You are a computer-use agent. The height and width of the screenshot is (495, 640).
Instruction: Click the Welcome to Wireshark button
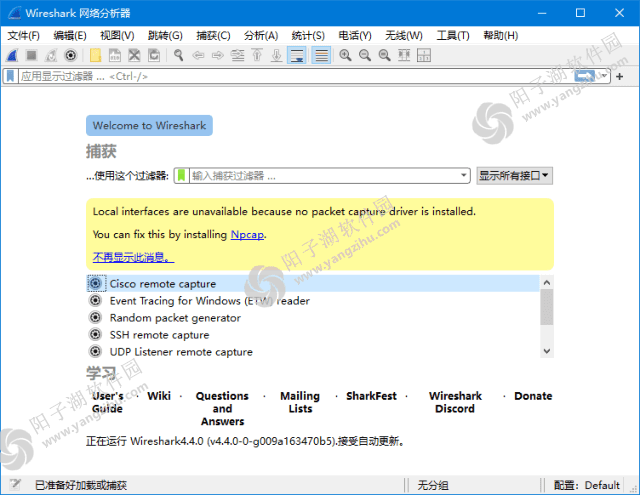click(149, 125)
